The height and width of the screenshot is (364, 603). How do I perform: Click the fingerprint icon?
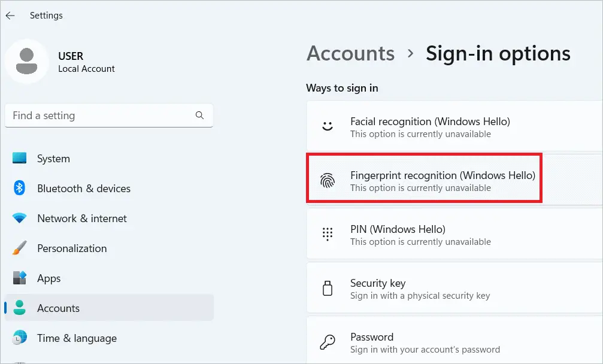pyautogui.click(x=328, y=180)
